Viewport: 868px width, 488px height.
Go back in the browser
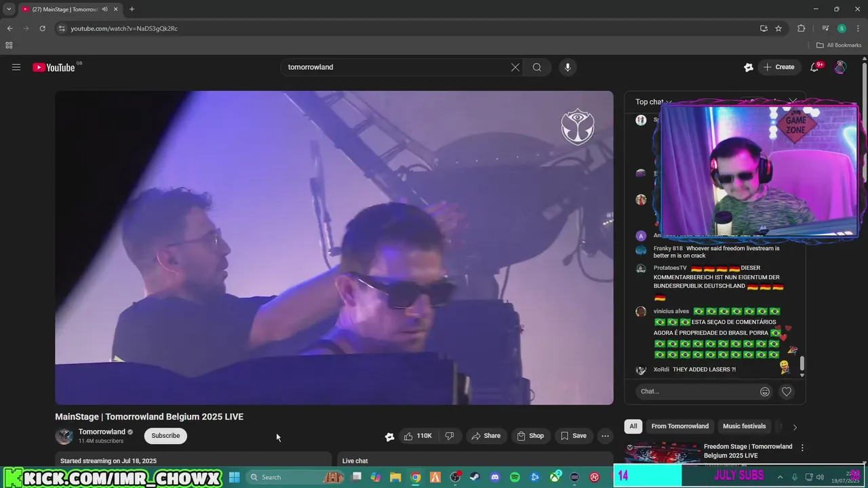tap(9, 28)
